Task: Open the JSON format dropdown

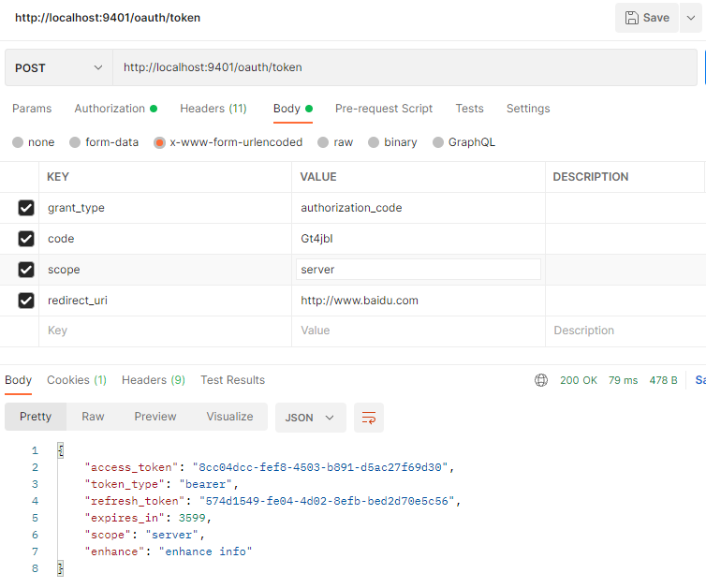Action: point(309,418)
